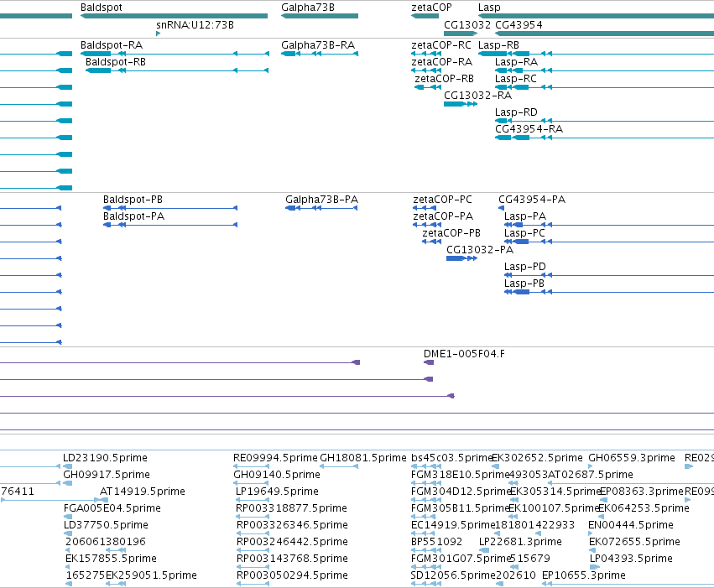Click the Lasp gene label
The image size is (714, 588).
489,8
